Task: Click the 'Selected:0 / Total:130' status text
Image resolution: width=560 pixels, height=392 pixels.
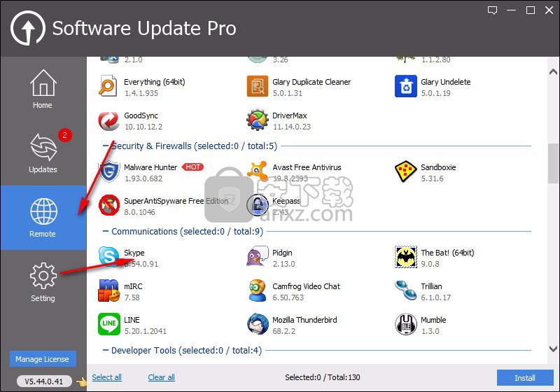Action: [x=322, y=377]
